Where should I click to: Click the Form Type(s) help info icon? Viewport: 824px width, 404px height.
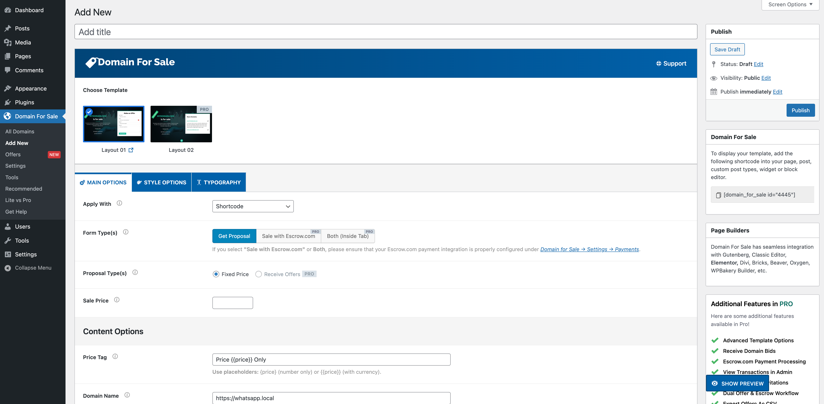tap(126, 232)
